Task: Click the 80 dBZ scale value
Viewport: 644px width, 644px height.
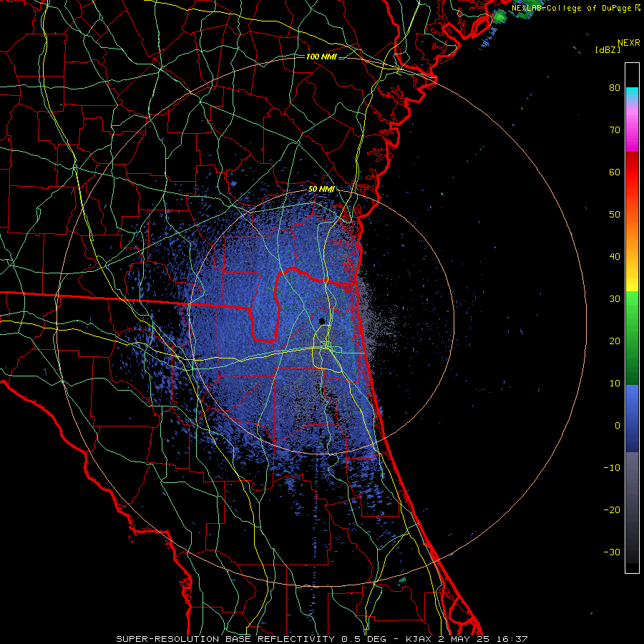Action: point(615,87)
